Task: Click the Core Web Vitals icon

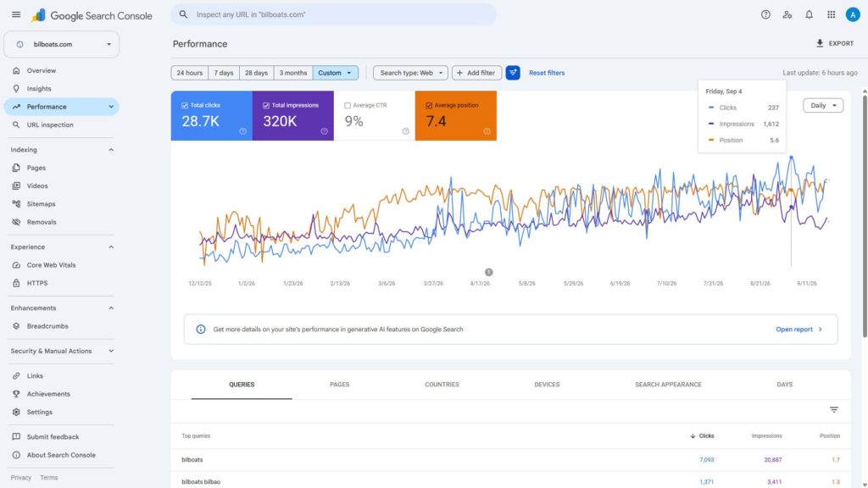Action: point(16,265)
